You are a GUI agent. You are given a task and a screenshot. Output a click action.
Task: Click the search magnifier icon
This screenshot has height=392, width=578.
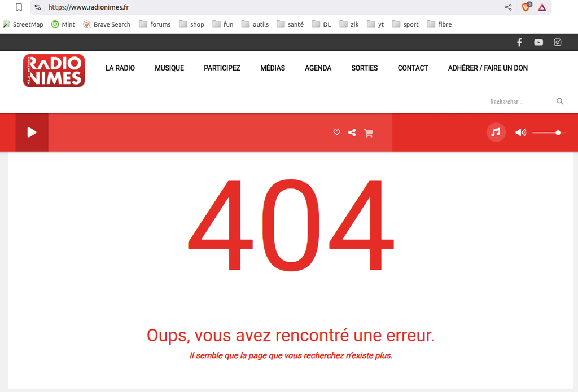(560, 102)
